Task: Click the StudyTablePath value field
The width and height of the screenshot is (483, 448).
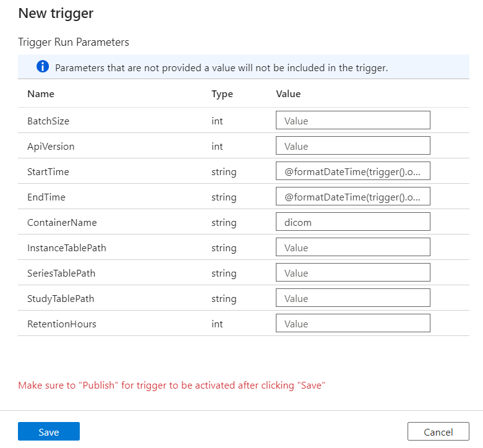Action: (353, 298)
